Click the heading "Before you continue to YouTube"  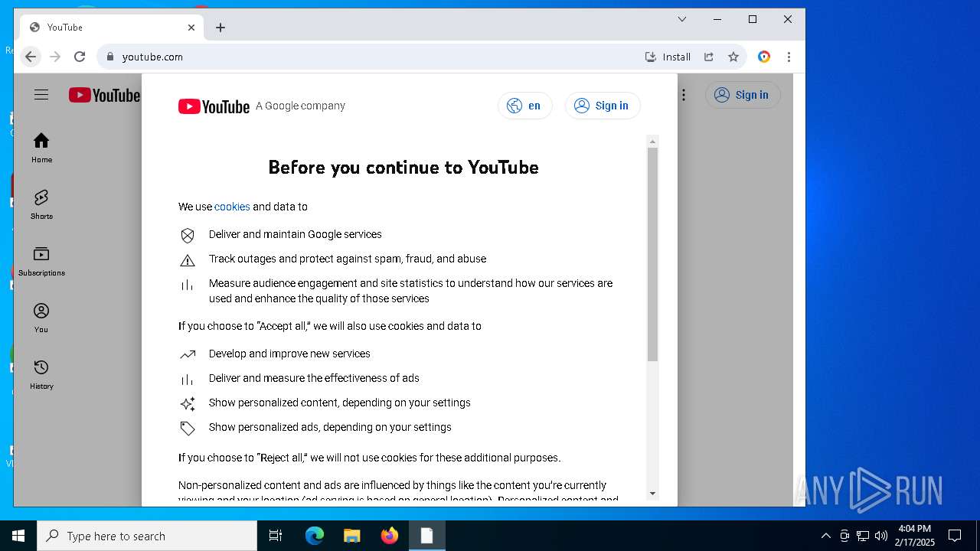pos(403,168)
